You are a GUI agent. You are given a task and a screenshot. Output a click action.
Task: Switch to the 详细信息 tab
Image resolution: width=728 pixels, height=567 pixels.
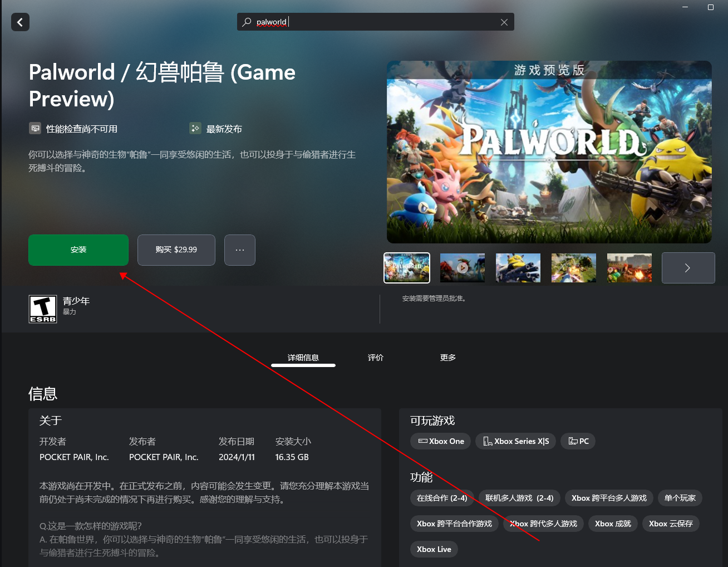point(303,358)
